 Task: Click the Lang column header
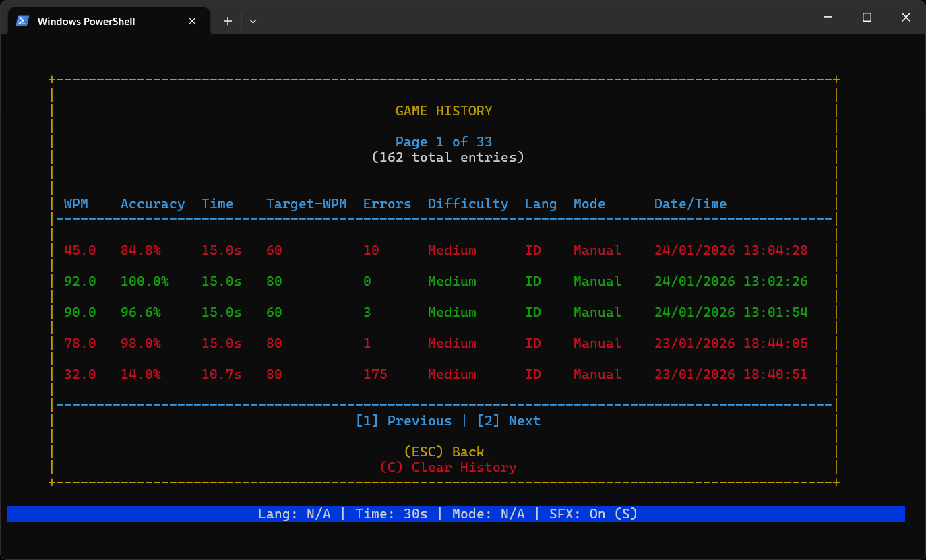541,204
